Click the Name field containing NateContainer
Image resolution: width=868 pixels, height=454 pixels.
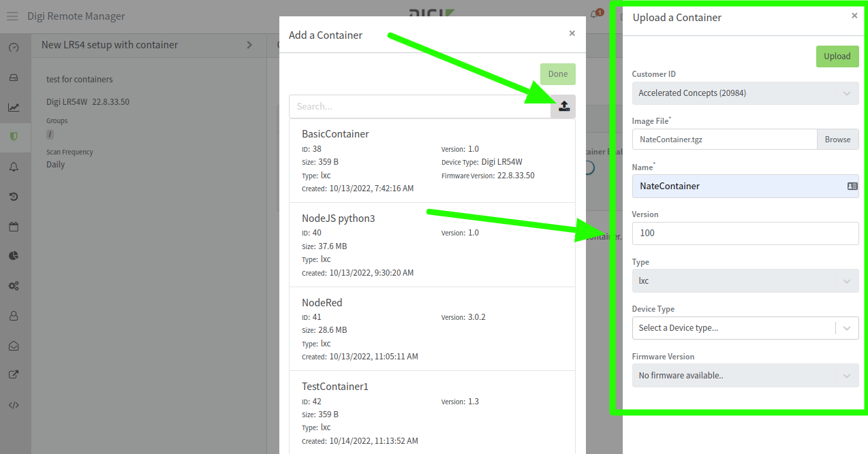[745, 186]
